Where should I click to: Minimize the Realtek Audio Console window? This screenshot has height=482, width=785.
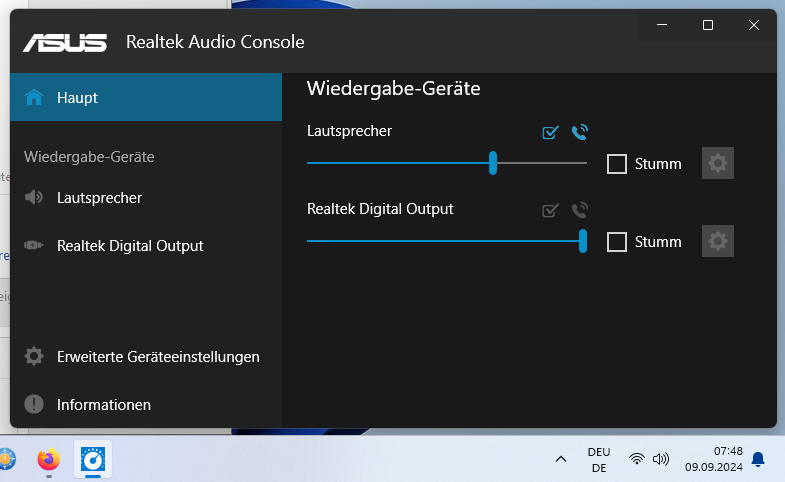coord(662,25)
